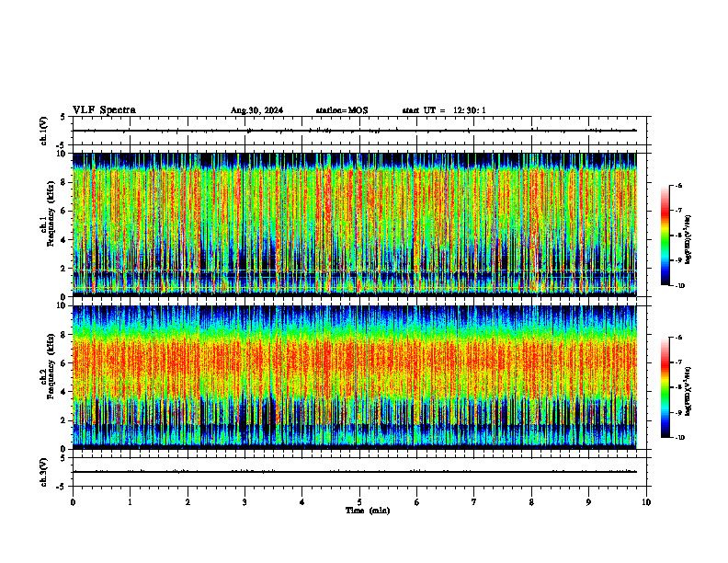Viewport: 728px width, 563px height.
Task: Click the ch.1 PSD color bar
Action: pos(665,236)
